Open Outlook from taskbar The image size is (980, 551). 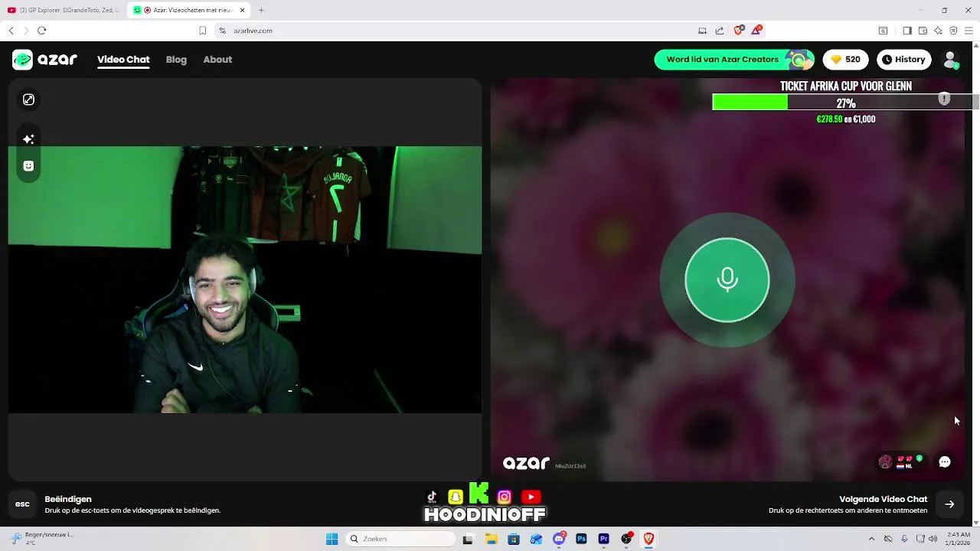(536, 539)
